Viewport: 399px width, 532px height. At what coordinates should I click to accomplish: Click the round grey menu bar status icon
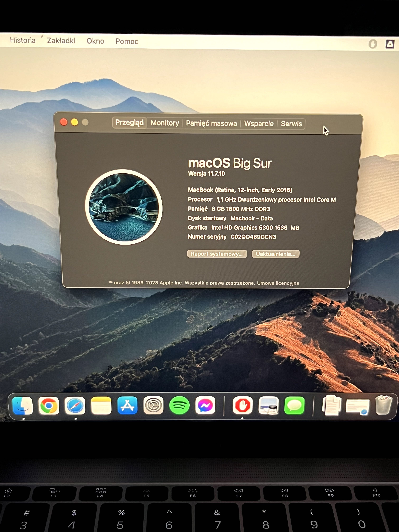(x=373, y=44)
